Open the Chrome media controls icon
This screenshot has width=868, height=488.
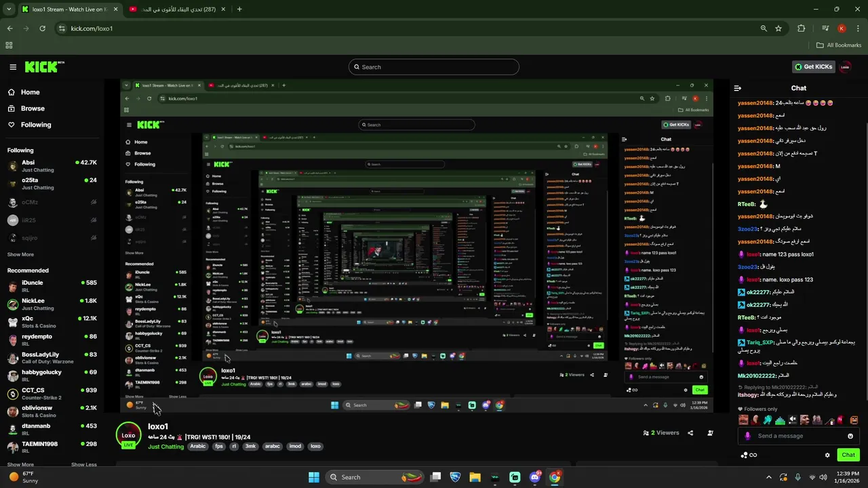coord(825,28)
